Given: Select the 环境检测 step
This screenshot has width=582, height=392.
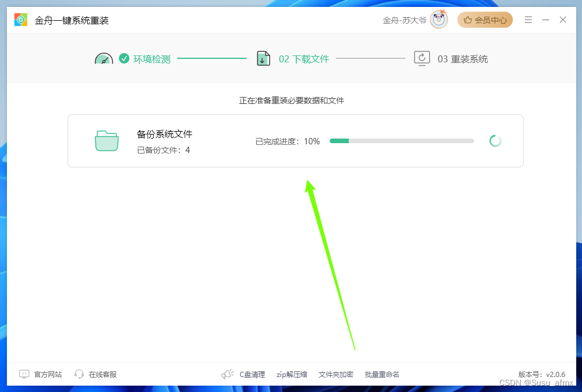Looking at the screenshot, I should [152, 59].
